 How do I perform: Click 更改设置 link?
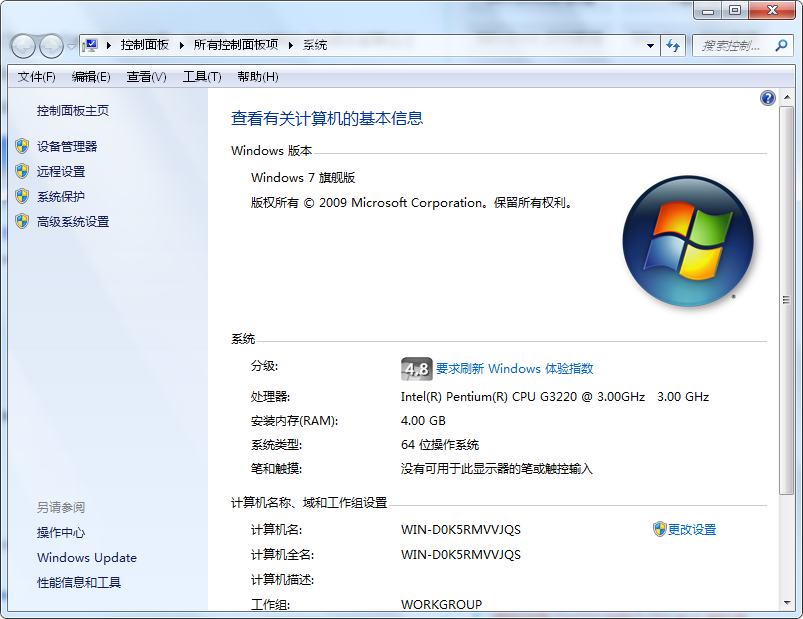click(x=692, y=529)
